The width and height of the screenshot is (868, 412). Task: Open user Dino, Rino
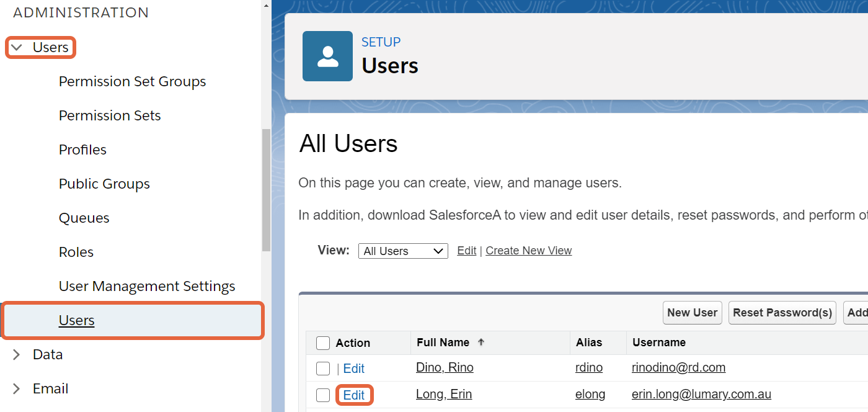click(x=445, y=367)
